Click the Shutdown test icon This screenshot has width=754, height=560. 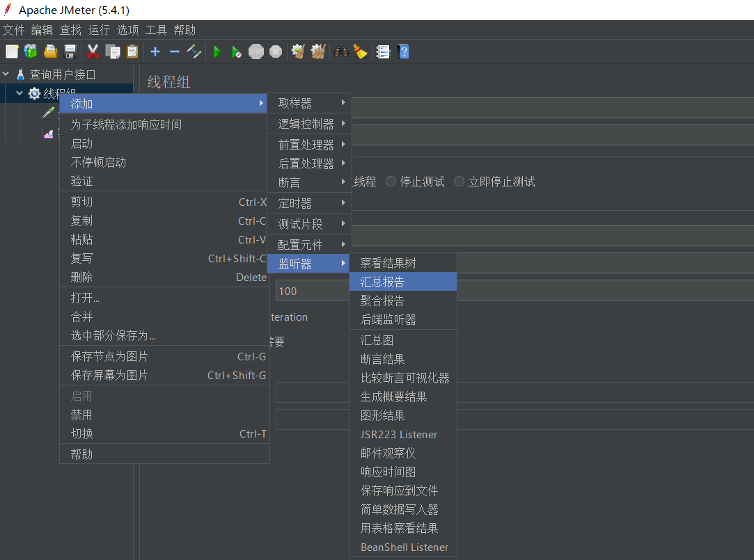point(276,51)
